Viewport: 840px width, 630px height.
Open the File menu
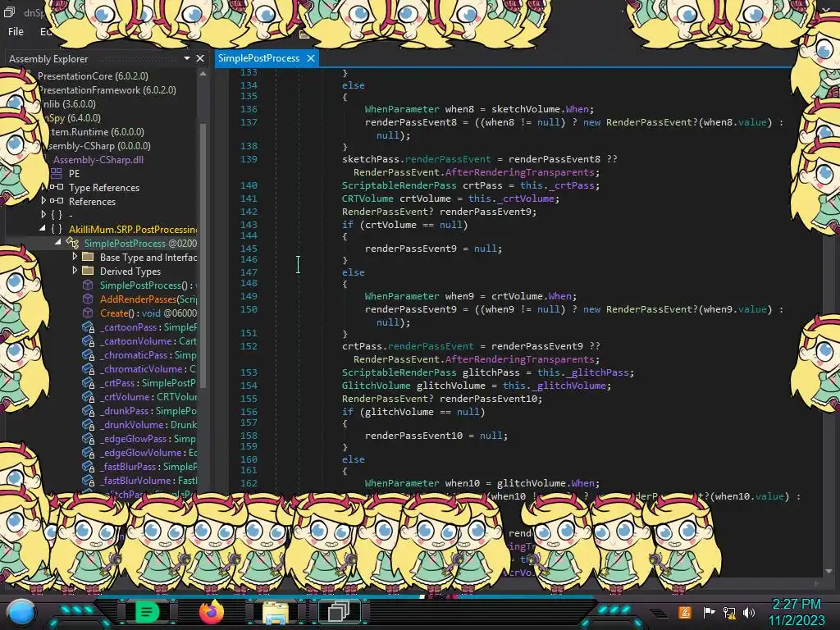16,32
